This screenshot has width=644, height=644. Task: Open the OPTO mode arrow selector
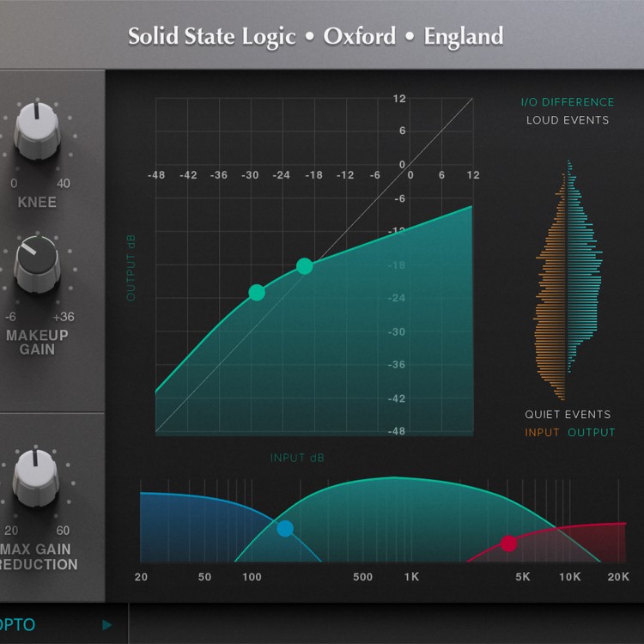click(107, 625)
